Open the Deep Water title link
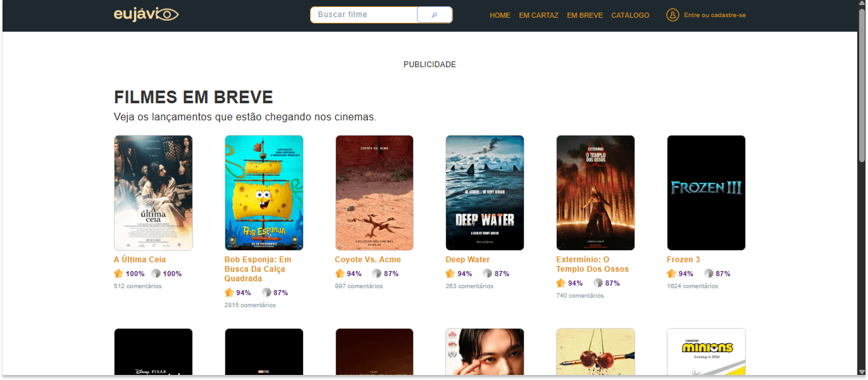 tap(468, 260)
